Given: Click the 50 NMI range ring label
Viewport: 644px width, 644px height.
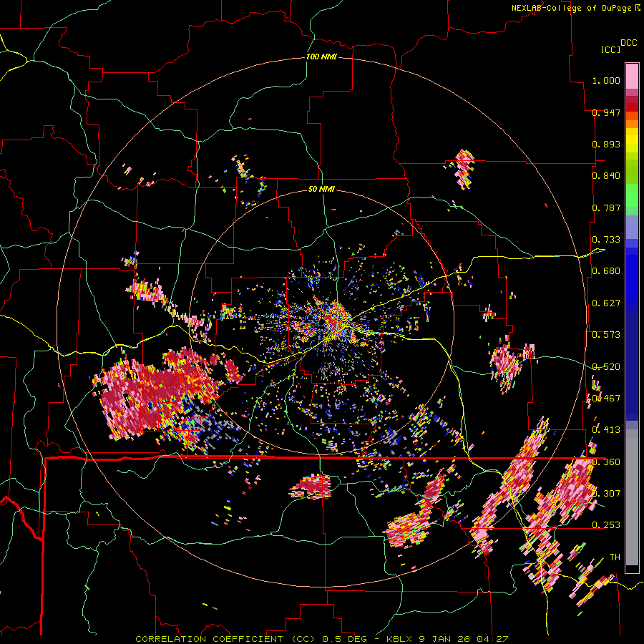Looking at the screenshot, I should pos(321,189).
